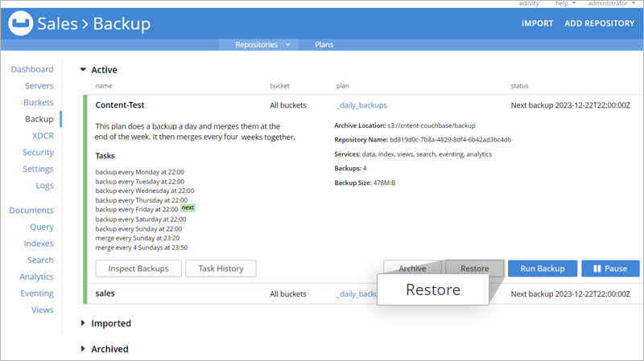
Task: Pause the Content-Test repository
Action: pyautogui.click(x=610, y=269)
